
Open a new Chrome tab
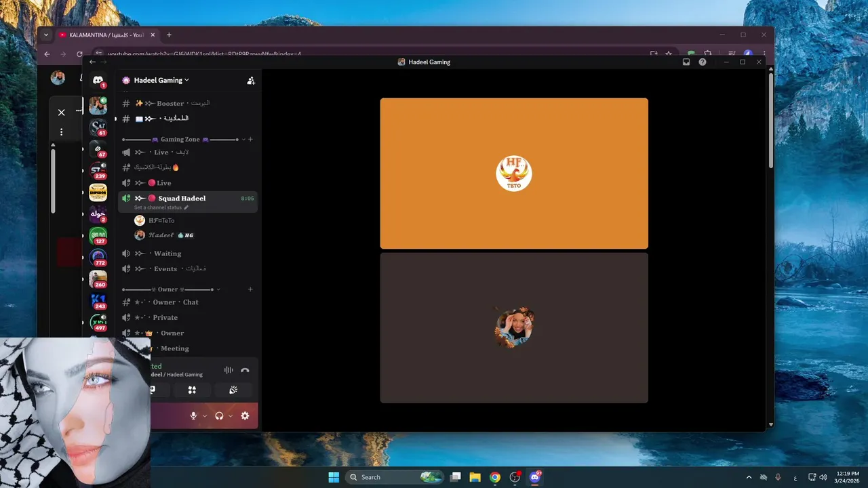click(169, 35)
